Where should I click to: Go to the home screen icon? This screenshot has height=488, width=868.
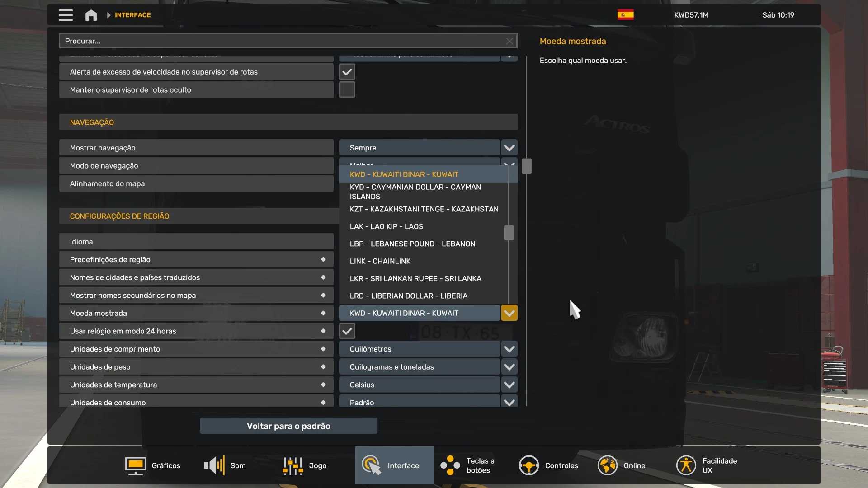pyautogui.click(x=91, y=15)
